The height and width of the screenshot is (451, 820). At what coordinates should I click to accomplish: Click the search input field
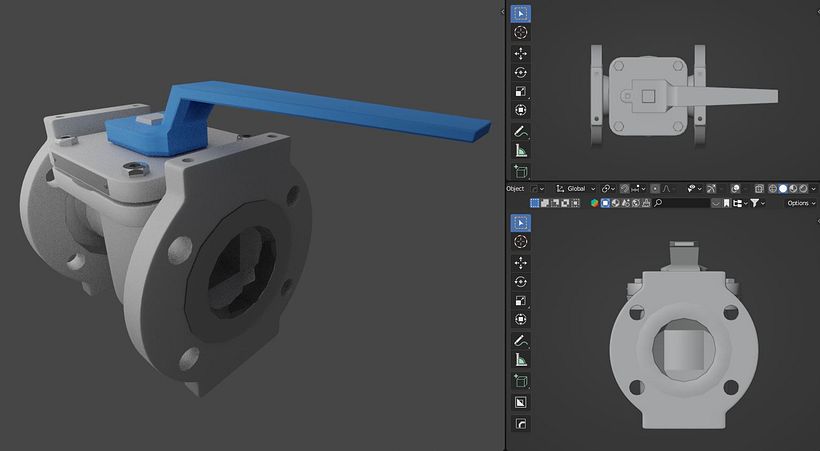[681, 203]
